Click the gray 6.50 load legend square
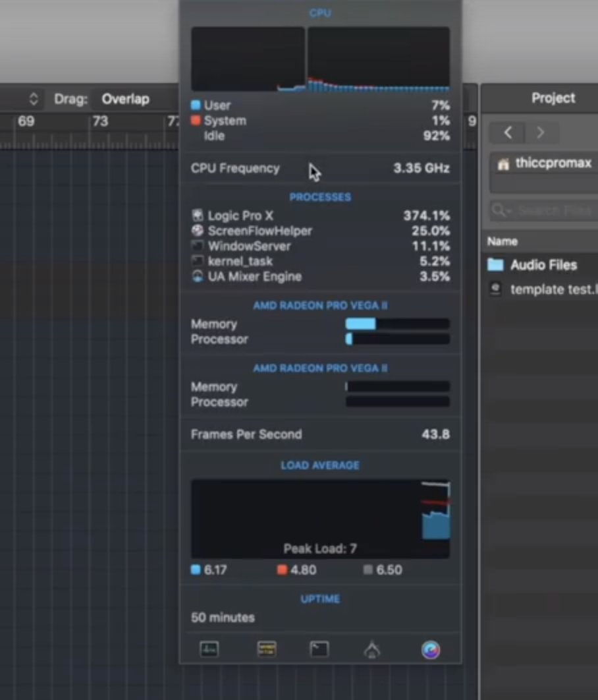This screenshot has height=700, width=598. click(x=368, y=569)
